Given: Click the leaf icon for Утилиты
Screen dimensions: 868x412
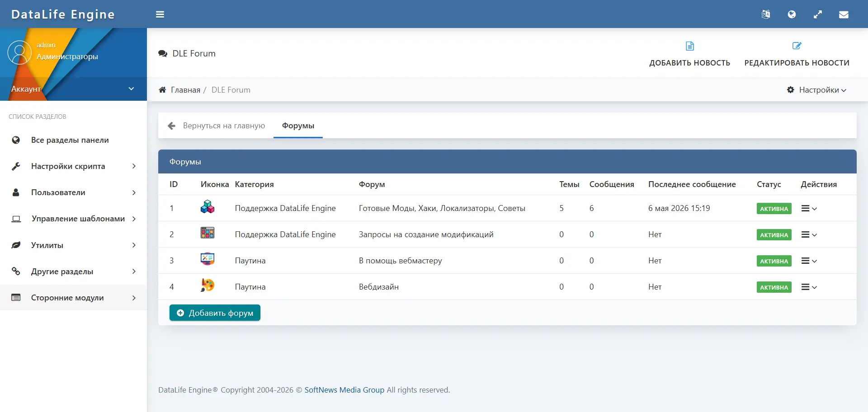Looking at the screenshot, I should coord(16,245).
